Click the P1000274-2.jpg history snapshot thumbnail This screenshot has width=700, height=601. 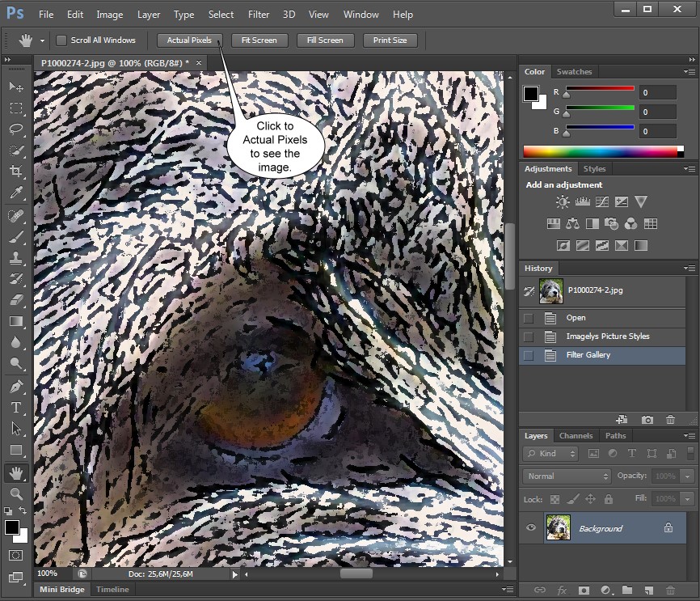point(551,290)
